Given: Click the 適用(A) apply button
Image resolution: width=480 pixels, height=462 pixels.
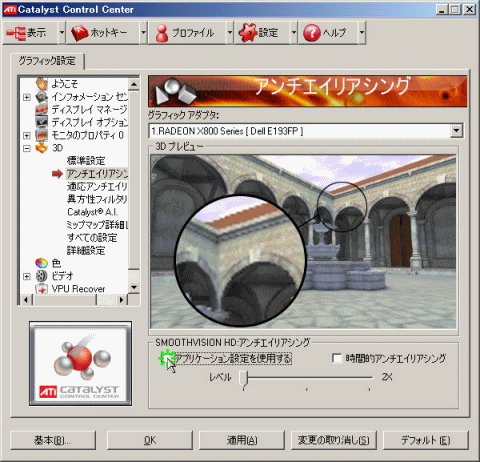Looking at the screenshot, I should click(242, 440).
